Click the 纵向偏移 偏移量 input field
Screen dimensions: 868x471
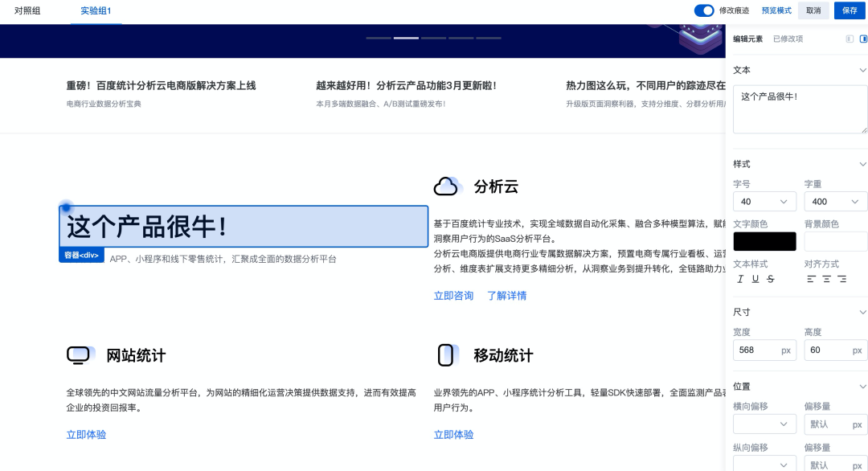[x=836, y=465]
